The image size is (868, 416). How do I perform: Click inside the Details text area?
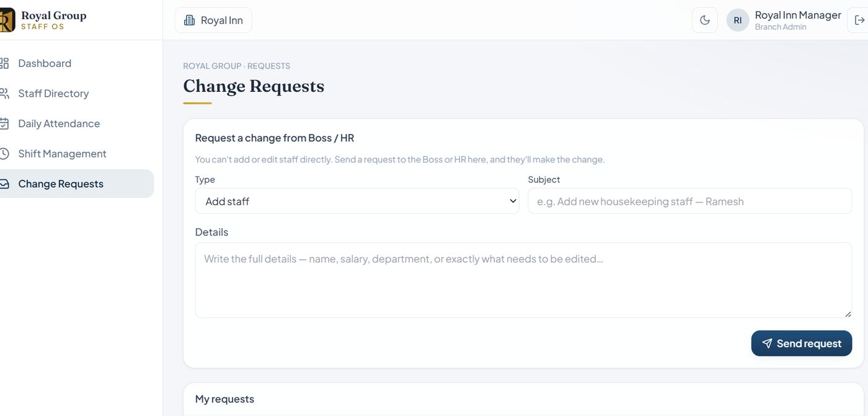[x=523, y=280]
